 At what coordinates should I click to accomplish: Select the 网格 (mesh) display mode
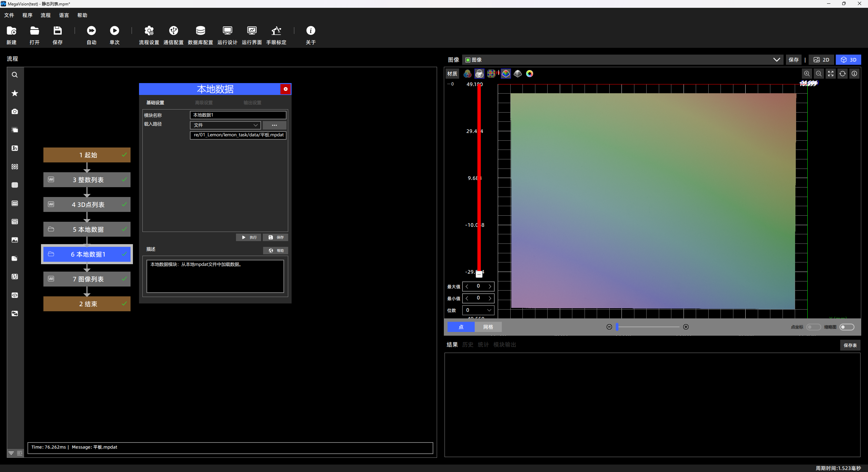pos(488,327)
